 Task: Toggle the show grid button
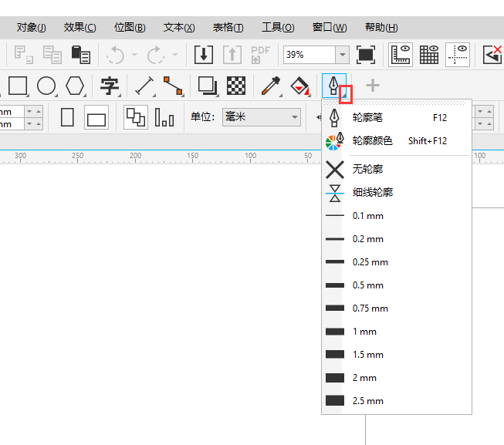(430, 55)
